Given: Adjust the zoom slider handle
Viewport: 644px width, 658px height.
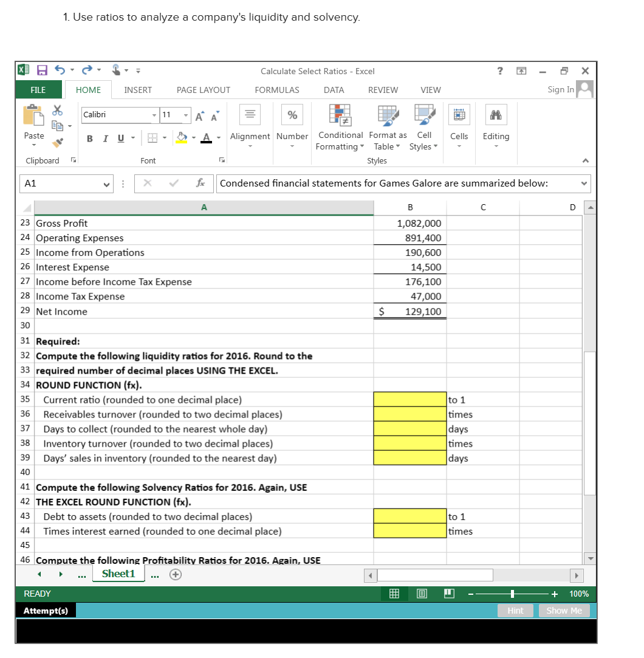Looking at the screenshot, I should point(512,594).
